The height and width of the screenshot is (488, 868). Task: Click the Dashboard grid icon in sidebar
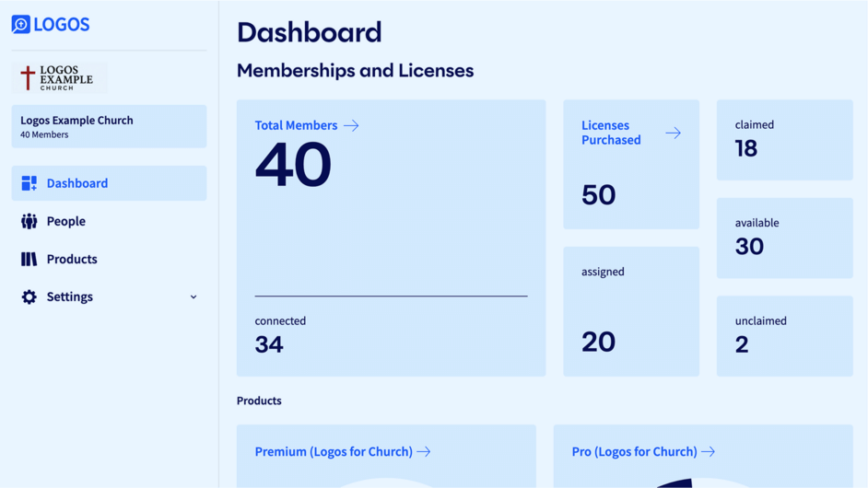pos(29,183)
